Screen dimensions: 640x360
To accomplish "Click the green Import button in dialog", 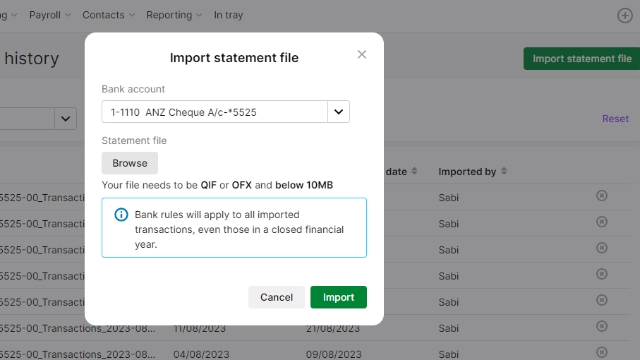I will click(338, 297).
